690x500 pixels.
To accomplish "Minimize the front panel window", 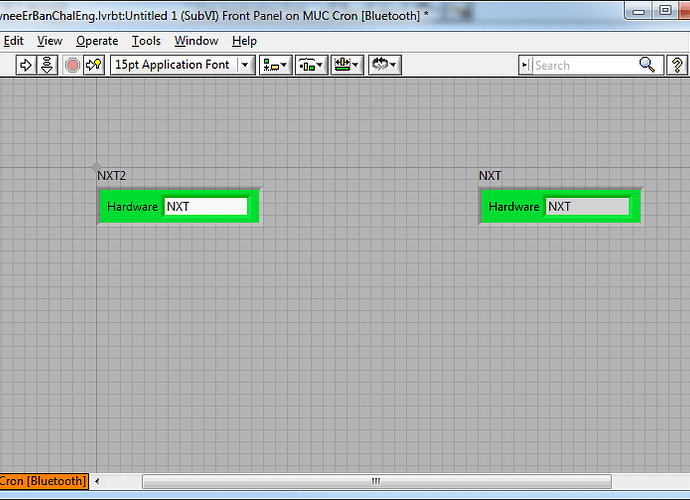I will pyautogui.click(x=639, y=11).
